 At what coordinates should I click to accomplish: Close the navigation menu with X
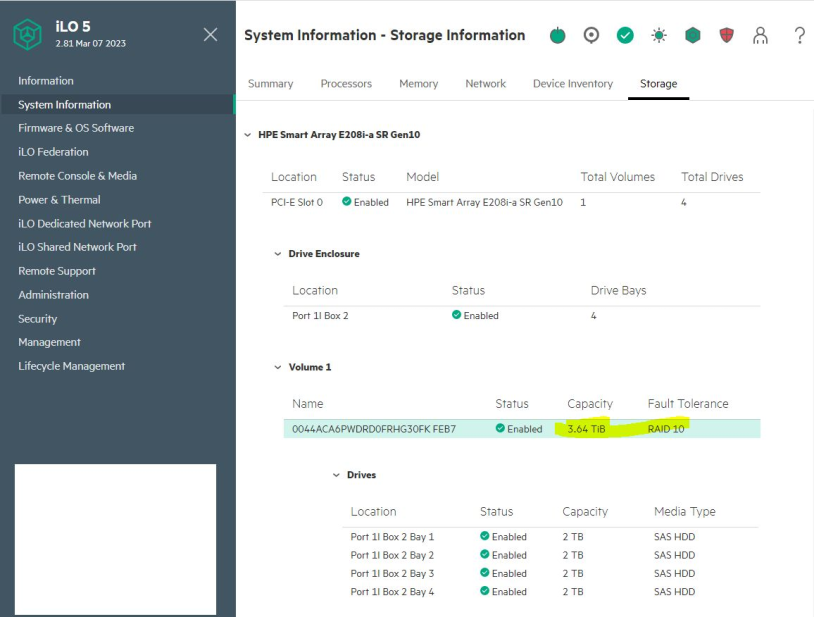coord(210,35)
